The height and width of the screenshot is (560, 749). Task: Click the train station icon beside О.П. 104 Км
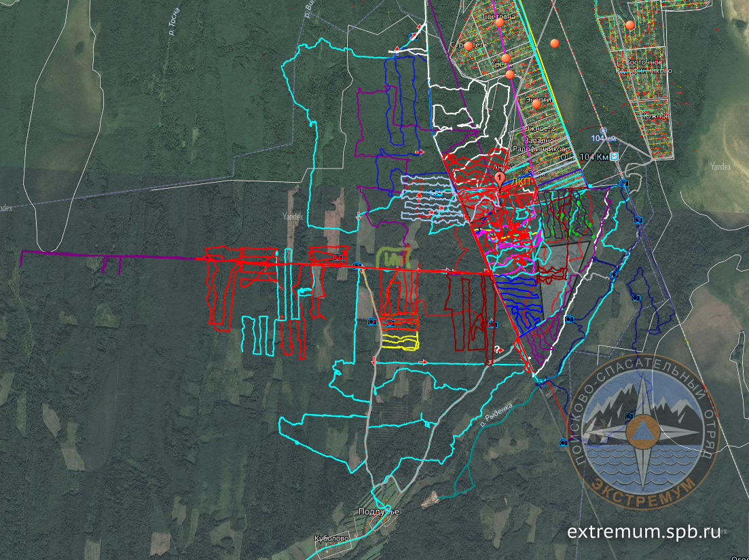pos(615,157)
